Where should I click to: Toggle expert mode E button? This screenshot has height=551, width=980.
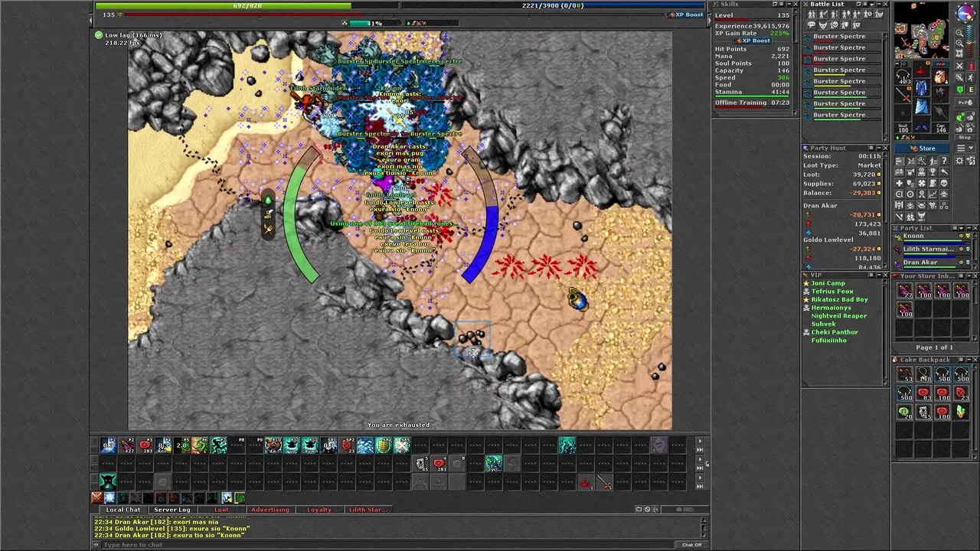tap(971, 90)
